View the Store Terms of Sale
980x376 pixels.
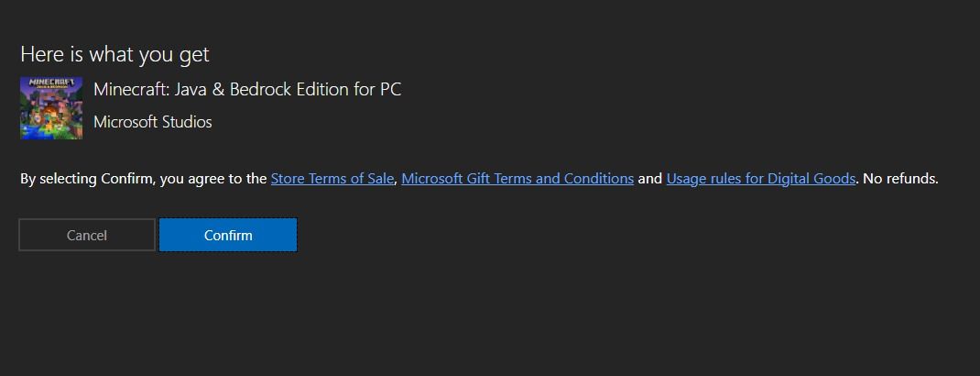(332, 179)
